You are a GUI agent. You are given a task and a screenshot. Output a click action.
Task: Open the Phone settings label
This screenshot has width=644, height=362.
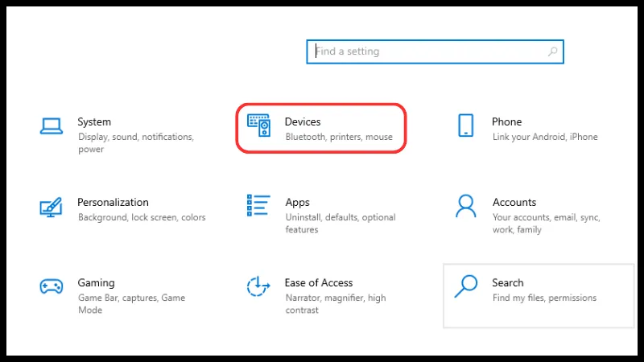point(506,121)
